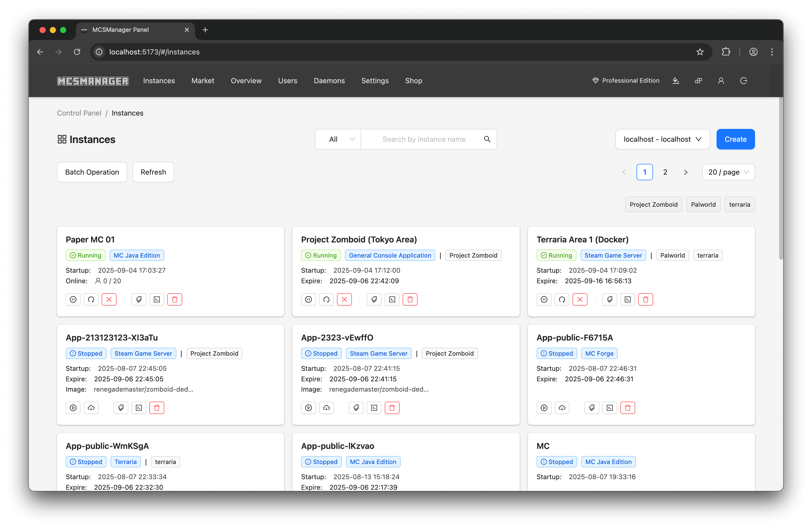Toggle the terraria tag filter
The height and width of the screenshot is (529, 812).
739,204
